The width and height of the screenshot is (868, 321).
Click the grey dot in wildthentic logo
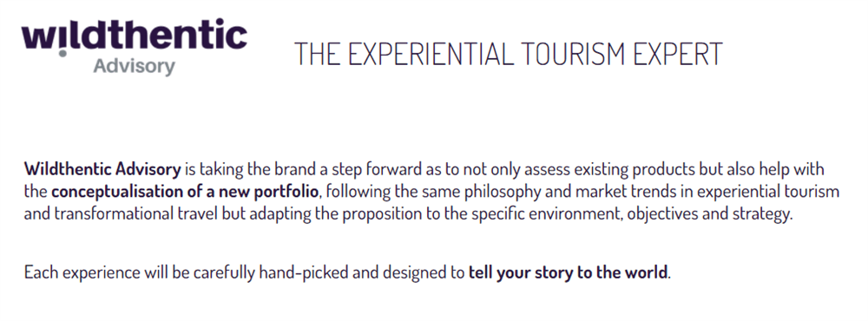pos(62,54)
